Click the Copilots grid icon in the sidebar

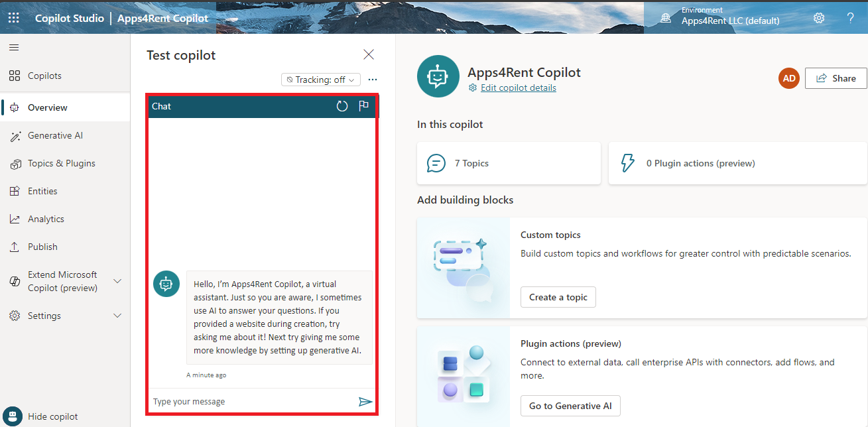click(15, 75)
